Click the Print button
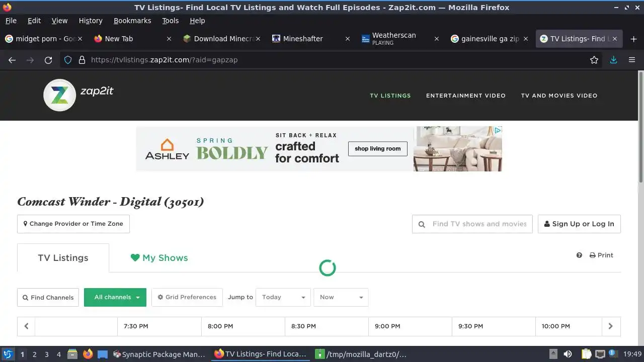The width and height of the screenshot is (644, 362). (x=601, y=255)
